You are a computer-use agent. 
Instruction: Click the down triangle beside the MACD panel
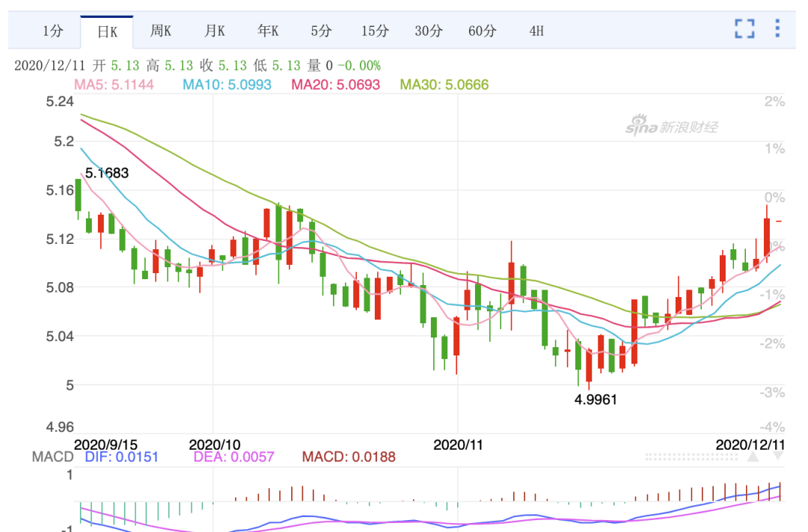tap(778, 456)
